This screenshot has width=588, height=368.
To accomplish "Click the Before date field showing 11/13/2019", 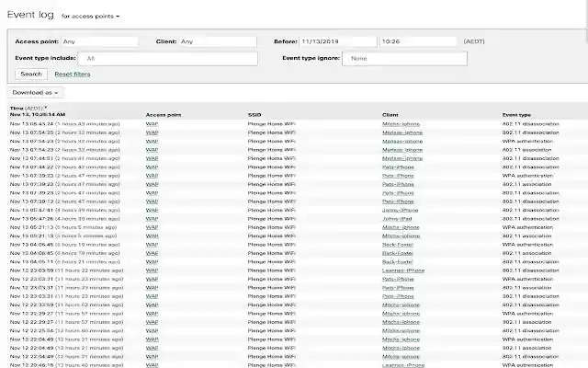I will click(338, 41).
